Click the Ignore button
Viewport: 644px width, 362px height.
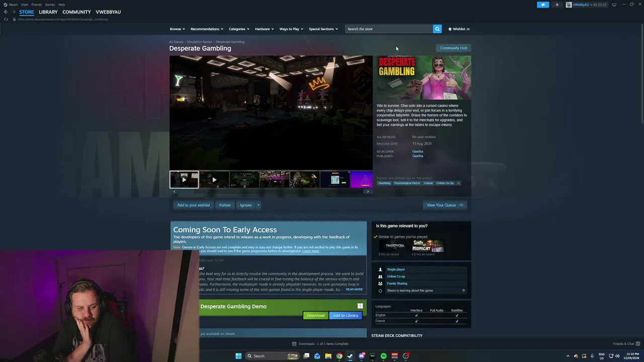pos(246,205)
